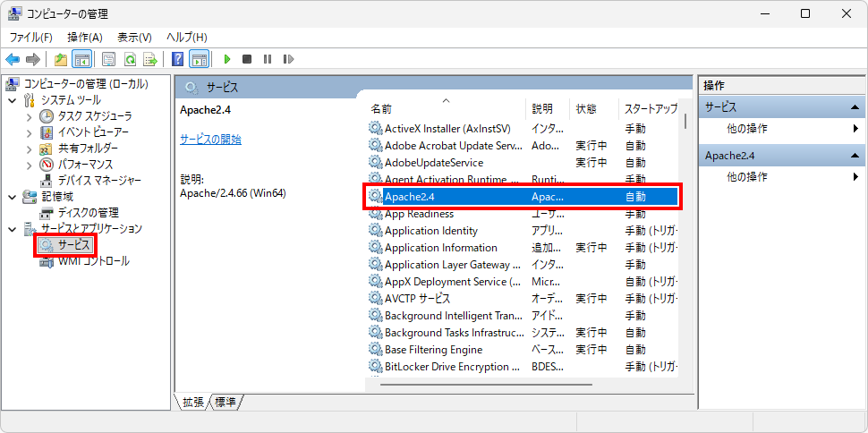Expand the イベント ビューアー node chevron
This screenshot has height=433, width=868.
30,133
